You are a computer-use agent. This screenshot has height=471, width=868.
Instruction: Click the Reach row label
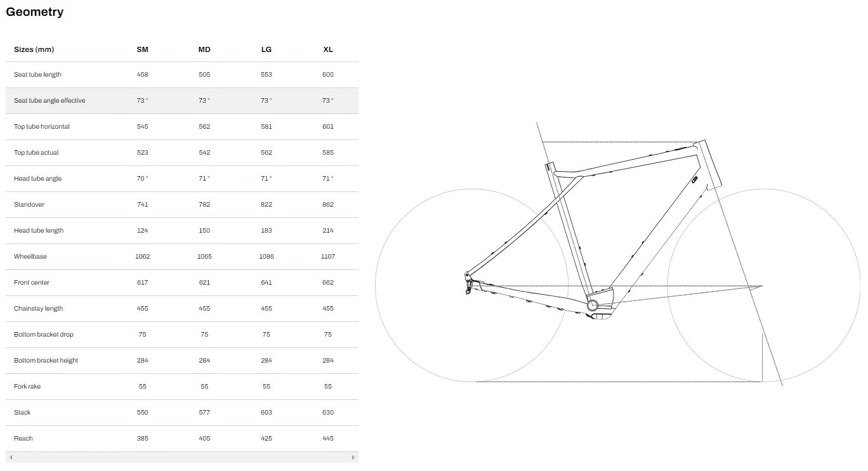23,439
